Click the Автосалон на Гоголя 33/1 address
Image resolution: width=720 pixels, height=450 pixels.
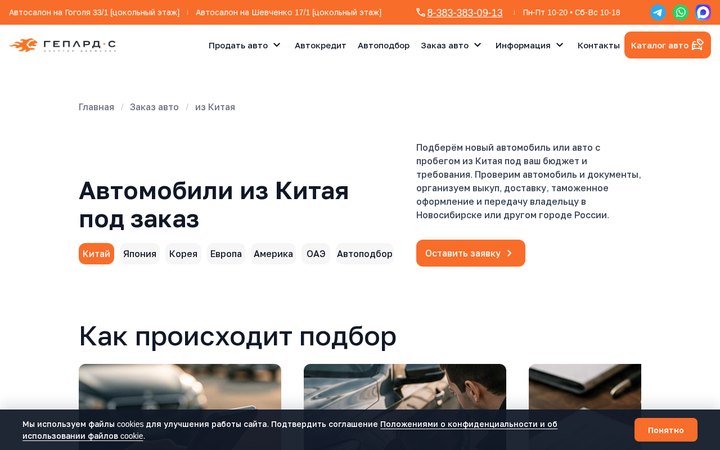click(x=94, y=12)
